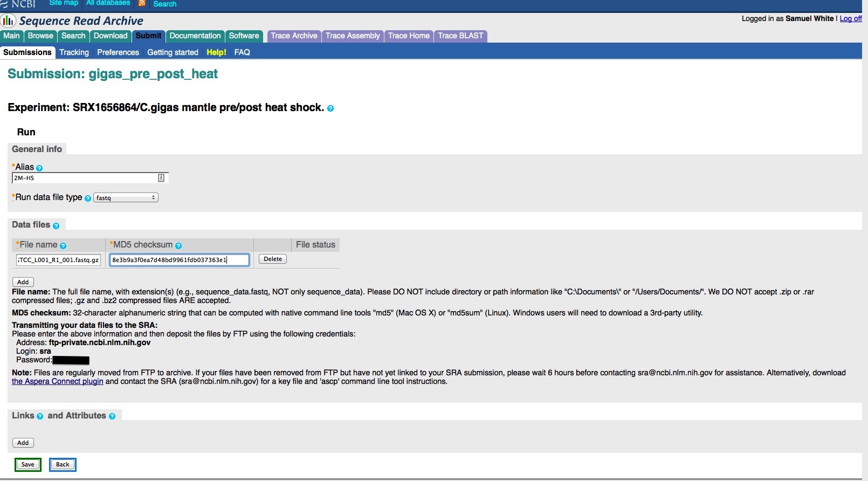This screenshot has width=868, height=481.
Task: Click the Data files help icon
Action: [x=56, y=226]
